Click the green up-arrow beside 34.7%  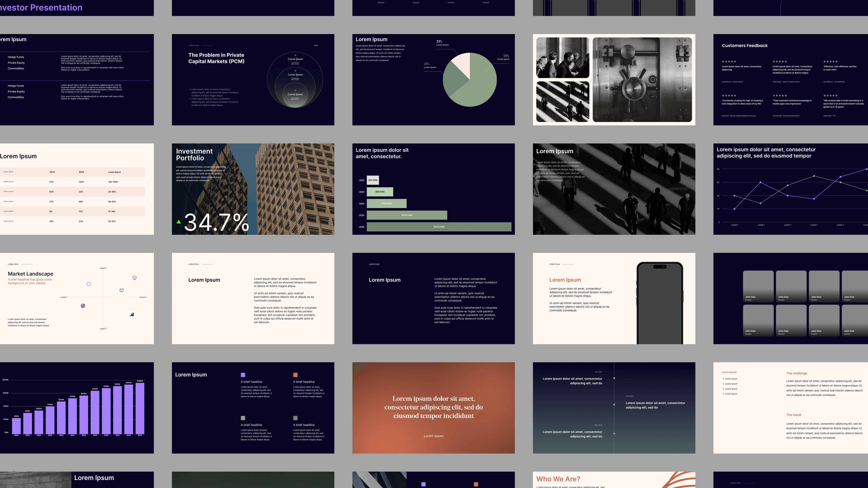coord(179,222)
